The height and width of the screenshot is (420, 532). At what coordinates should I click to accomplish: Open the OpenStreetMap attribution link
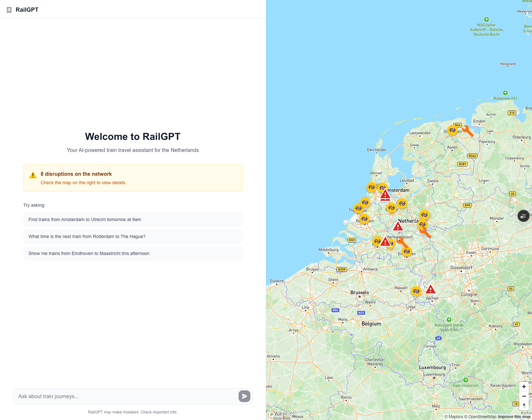(482, 416)
